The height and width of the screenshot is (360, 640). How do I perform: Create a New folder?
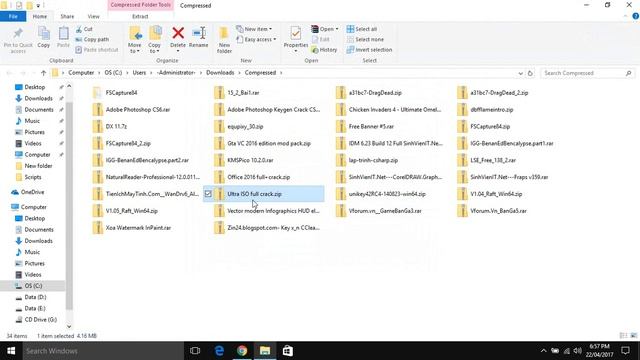(224, 40)
